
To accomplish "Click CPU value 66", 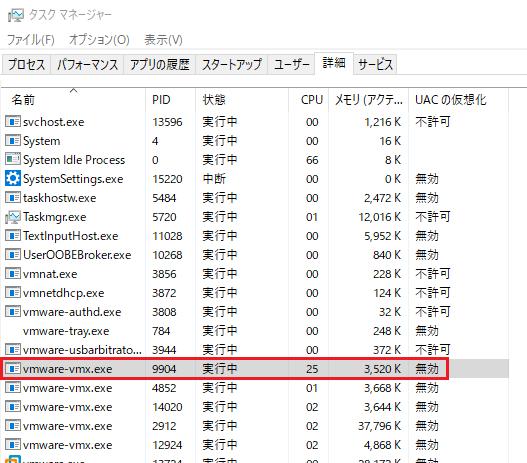I will pyautogui.click(x=312, y=160).
